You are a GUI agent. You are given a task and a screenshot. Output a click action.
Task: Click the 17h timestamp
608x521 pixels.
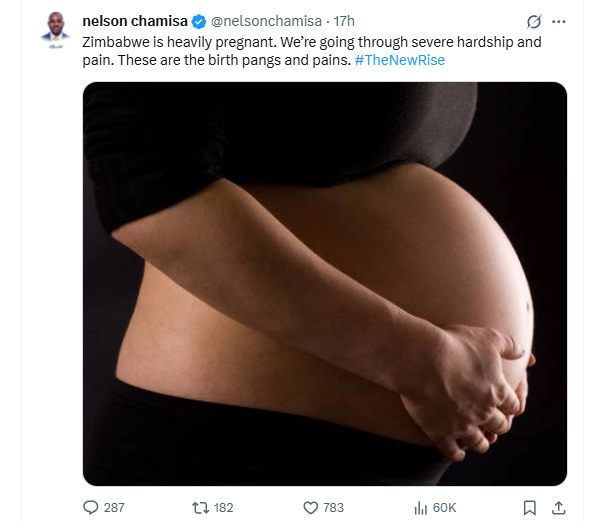coord(344,21)
